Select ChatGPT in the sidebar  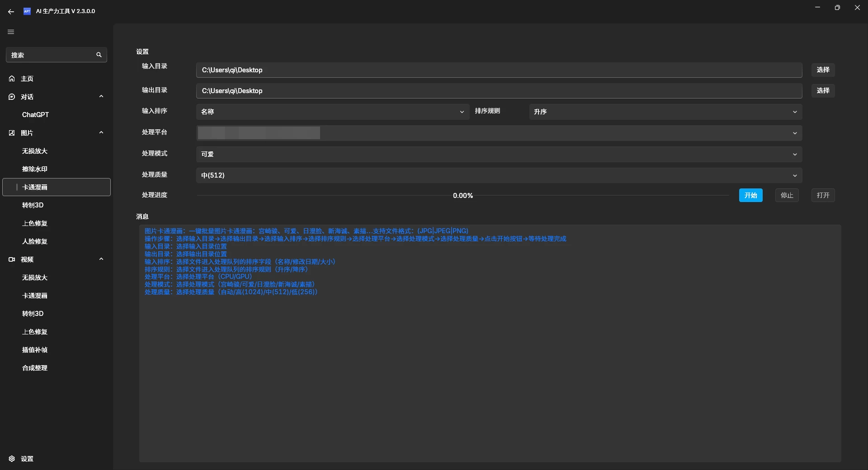point(35,115)
